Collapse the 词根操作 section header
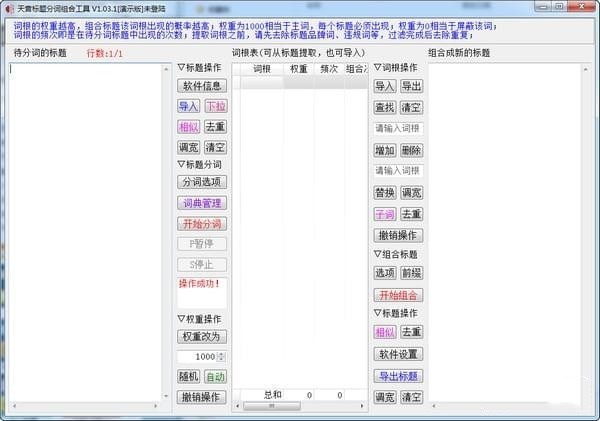This screenshot has width=600, height=421. pyautogui.click(x=396, y=68)
